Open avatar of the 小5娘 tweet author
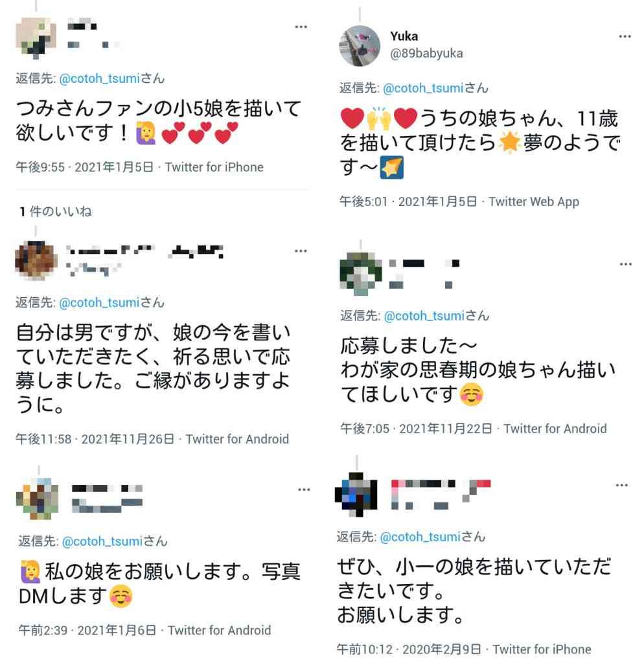Viewport: 644px width, 663px height. click(36, 37)
